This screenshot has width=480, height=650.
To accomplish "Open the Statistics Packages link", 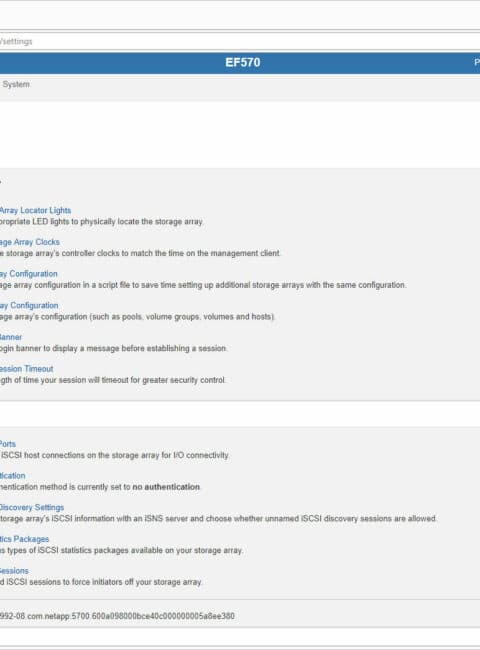I will coord(24,539).
